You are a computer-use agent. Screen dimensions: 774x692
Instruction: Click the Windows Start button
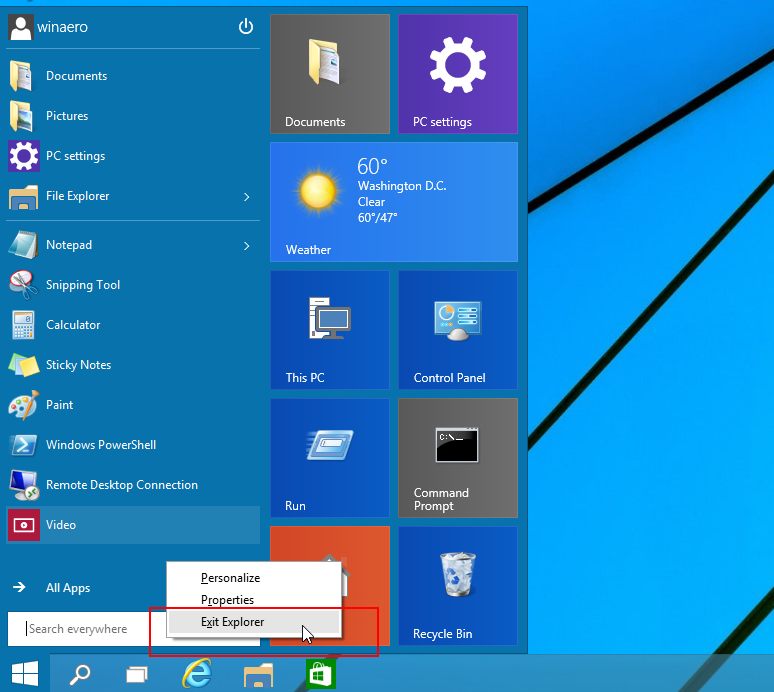pyautogui.click(x=25, y=673)
